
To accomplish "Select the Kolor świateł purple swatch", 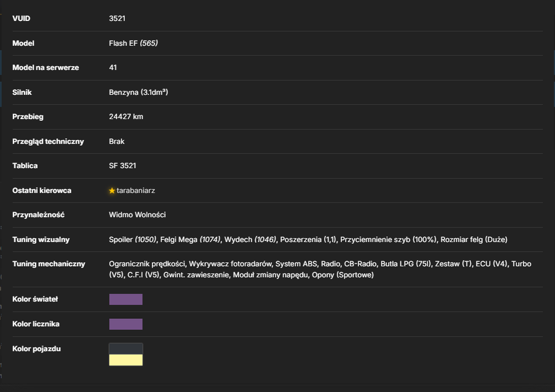I will pos(125,299).
